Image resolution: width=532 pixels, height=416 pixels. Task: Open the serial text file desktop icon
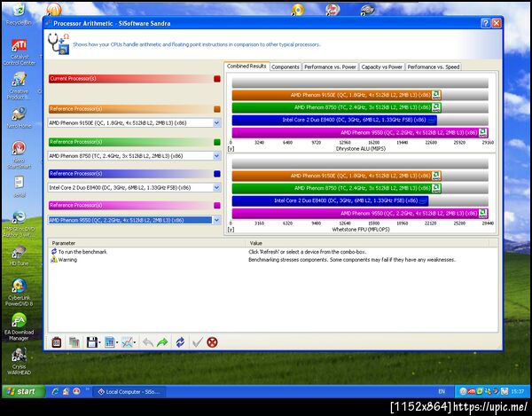pyautogui.click(x=19, y=186)
